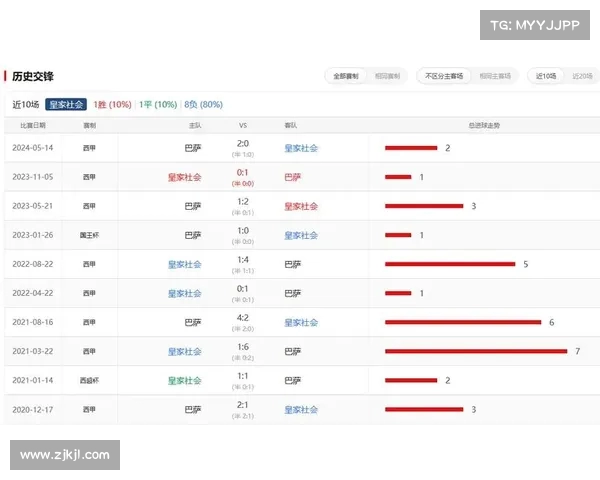Image resolution: width=600 pixels, height=480 pixels.
Task: Click the date 2024-05-14
Action: point(33,148)
